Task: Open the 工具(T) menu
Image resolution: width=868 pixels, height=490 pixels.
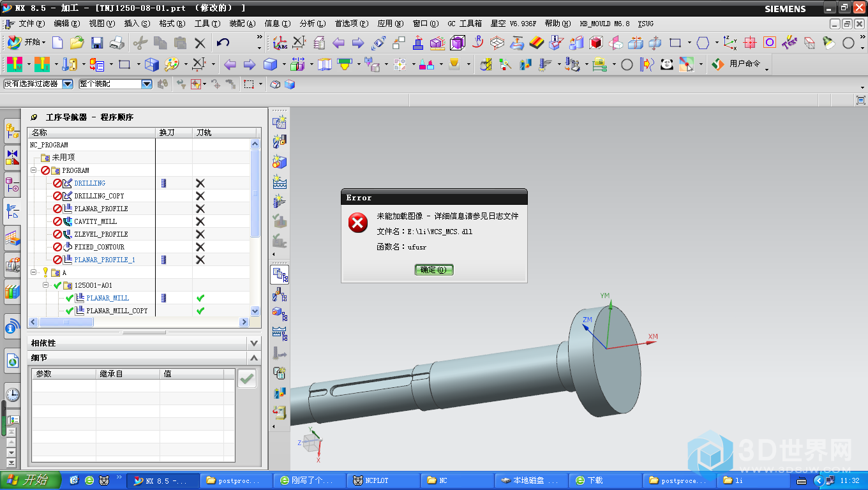Action: point(207,24)
